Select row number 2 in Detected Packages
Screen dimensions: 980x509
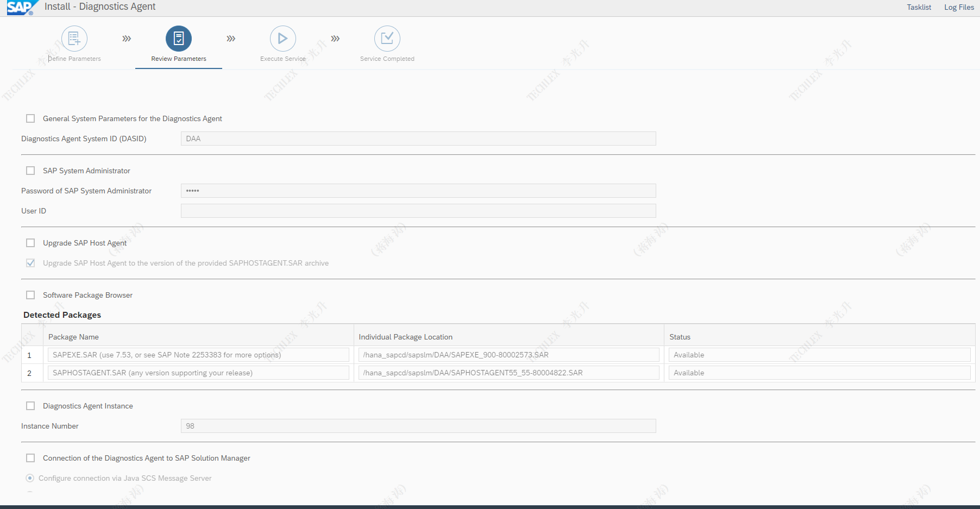pos(29,373)
